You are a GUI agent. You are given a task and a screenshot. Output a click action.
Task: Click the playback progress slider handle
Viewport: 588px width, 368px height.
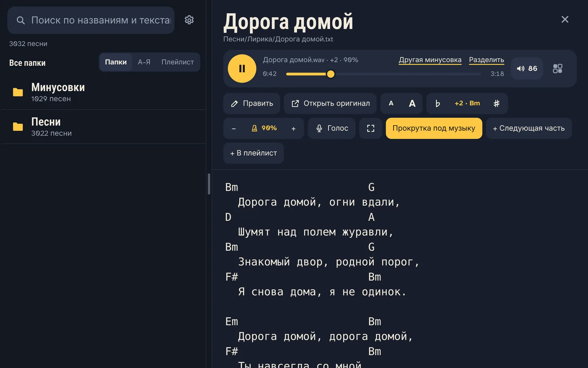tap(330, 74)
